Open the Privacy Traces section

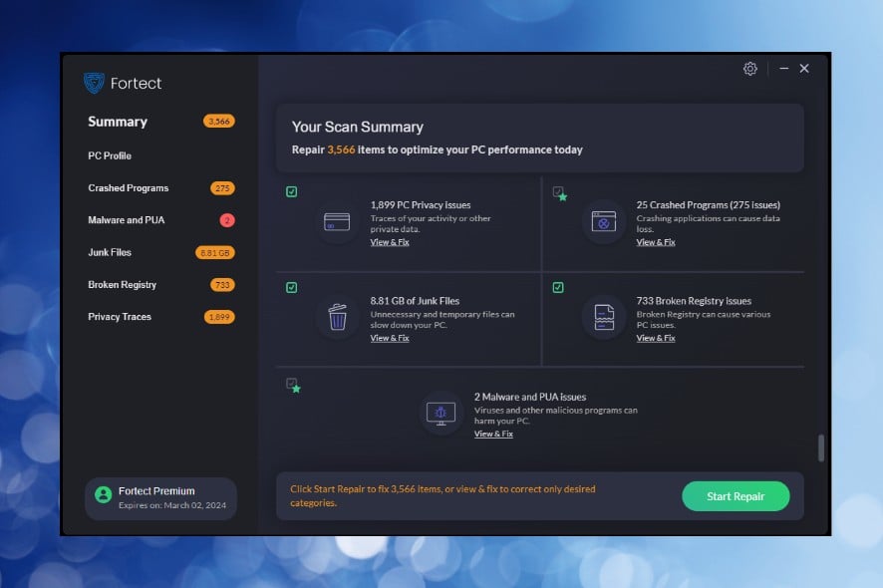(120, 317)
